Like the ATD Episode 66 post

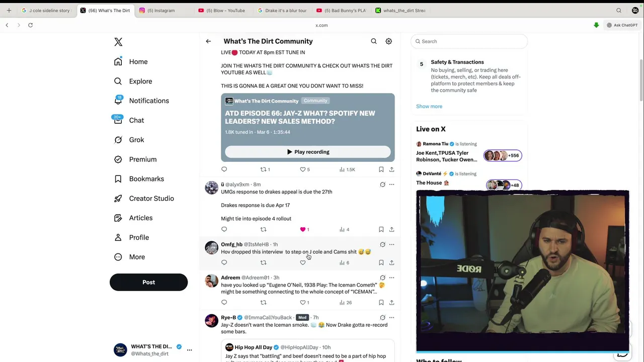(305, 169)
